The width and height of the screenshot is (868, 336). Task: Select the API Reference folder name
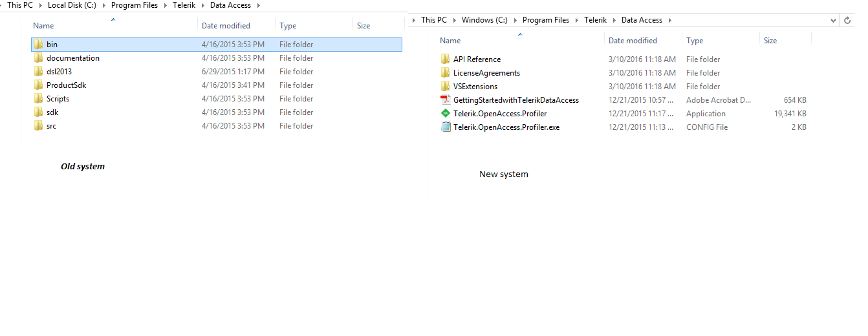tap(477, 59)
